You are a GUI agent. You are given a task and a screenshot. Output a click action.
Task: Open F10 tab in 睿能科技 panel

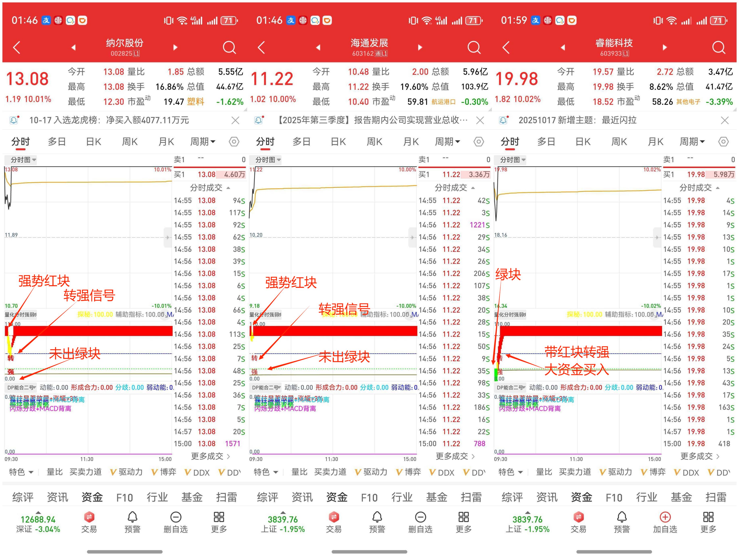pos(614,497)
